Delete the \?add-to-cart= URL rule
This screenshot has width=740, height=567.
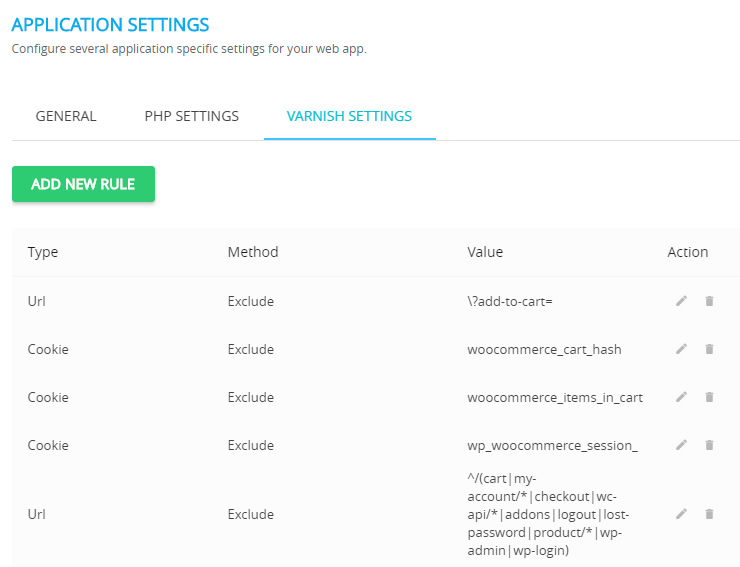click(709, 301)
